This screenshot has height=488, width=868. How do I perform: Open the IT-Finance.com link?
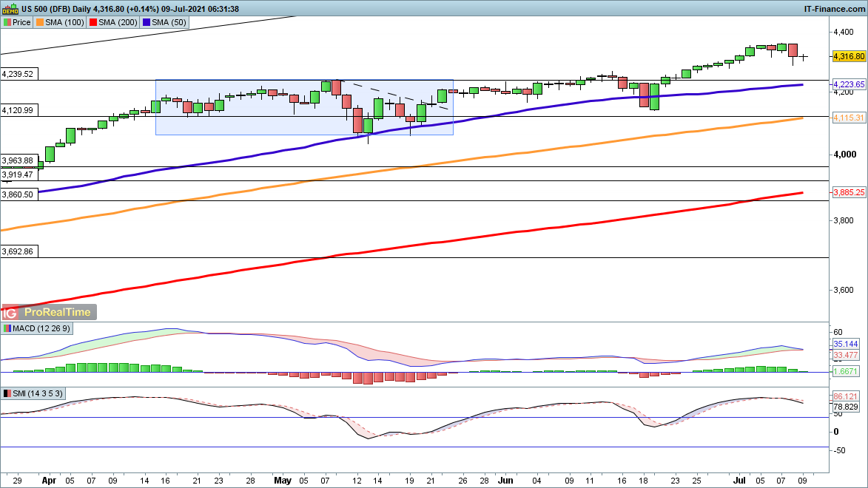(x=834, y=8)
